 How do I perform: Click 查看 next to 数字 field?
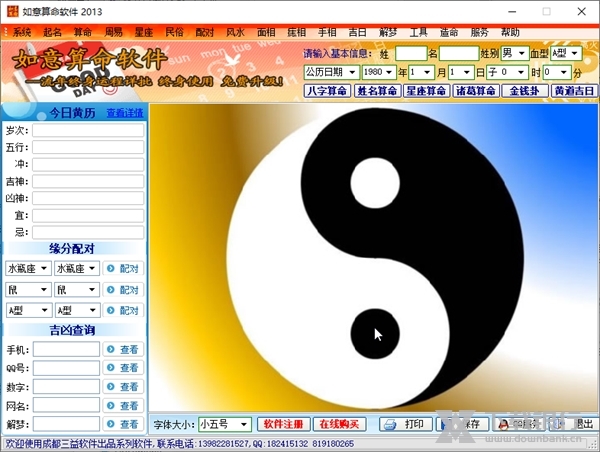pyautogui.click(x=123, y=387)
